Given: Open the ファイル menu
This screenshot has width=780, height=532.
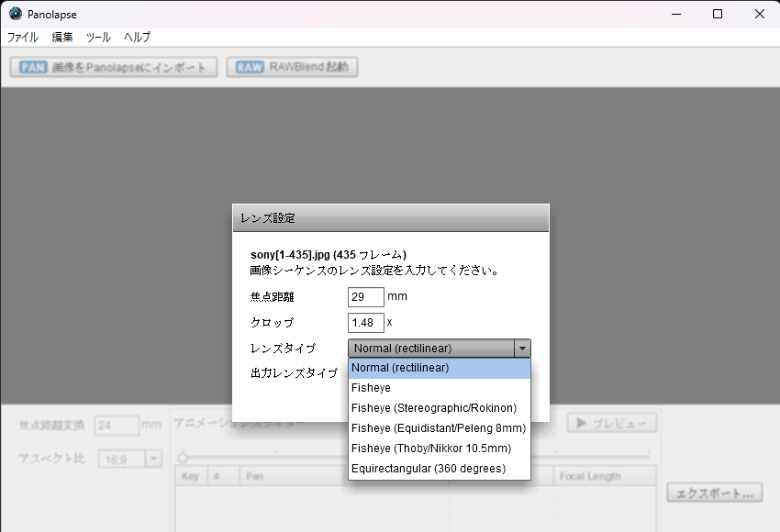Looking at the screenshot, I should [x=23, y=38].
